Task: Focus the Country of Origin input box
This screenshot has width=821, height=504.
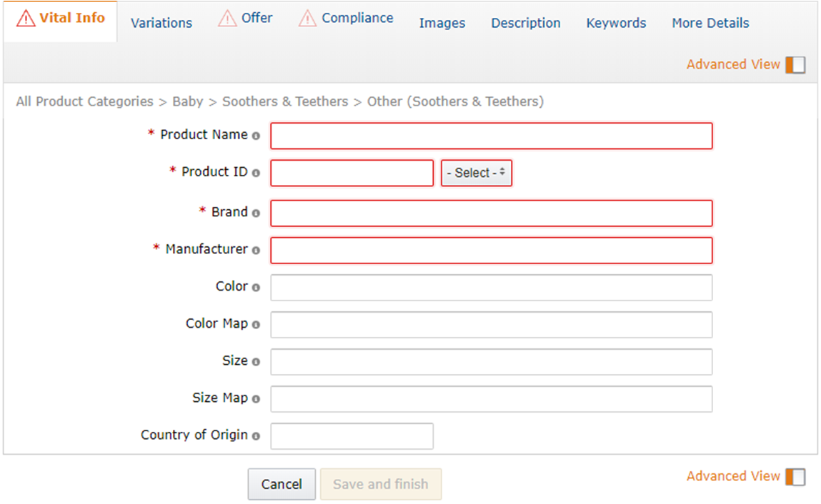Action: click(x=352, y=436)
